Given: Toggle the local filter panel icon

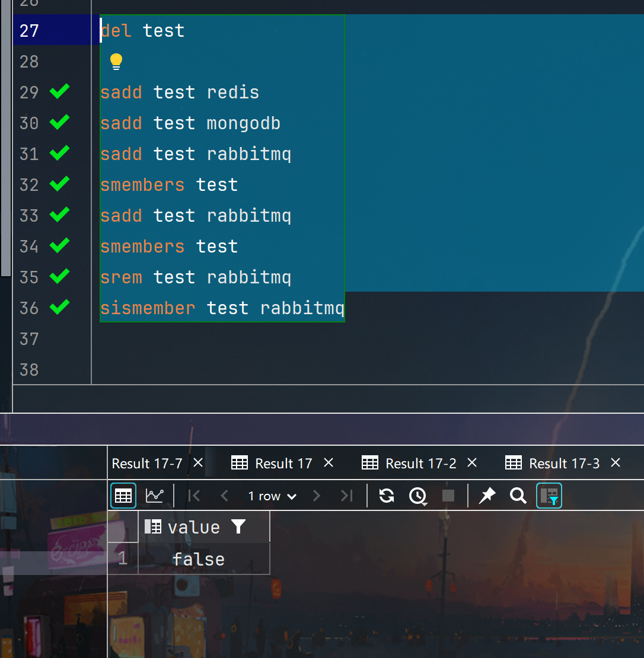Looking at the screenshot, I should pyautogui.click(x=549, y=496).
